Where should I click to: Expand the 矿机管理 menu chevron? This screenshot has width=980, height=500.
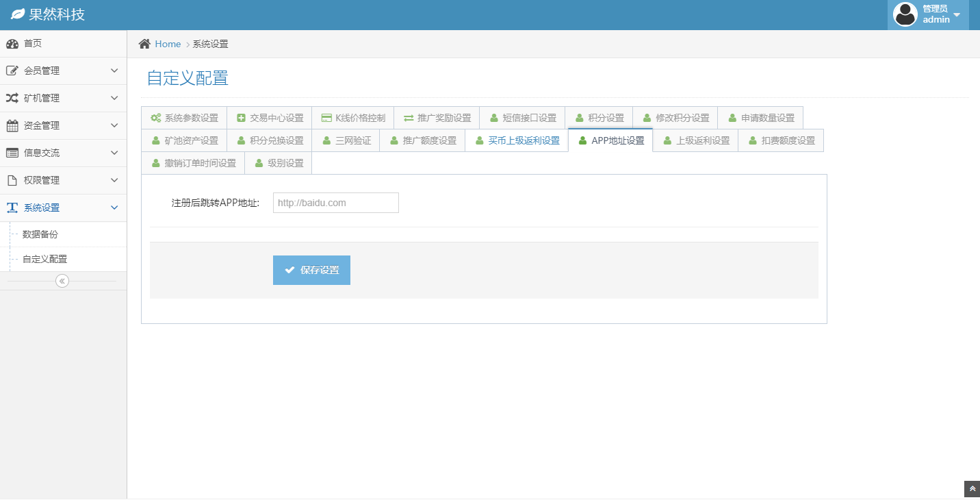(114, 98)
